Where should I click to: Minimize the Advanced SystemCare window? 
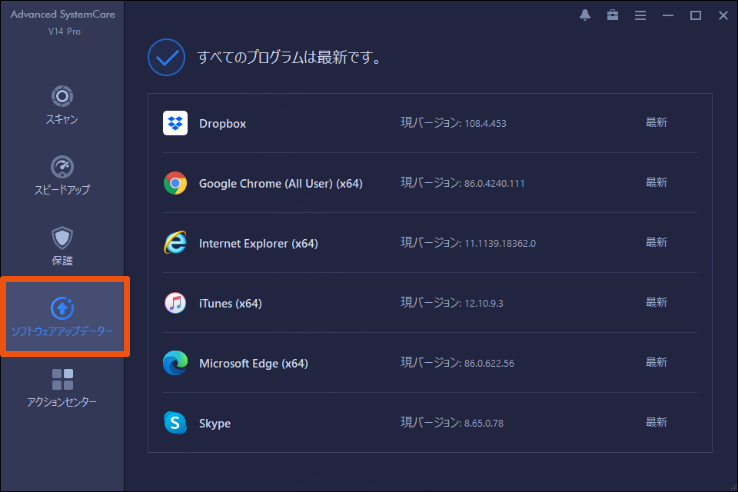tap(668, 16)
